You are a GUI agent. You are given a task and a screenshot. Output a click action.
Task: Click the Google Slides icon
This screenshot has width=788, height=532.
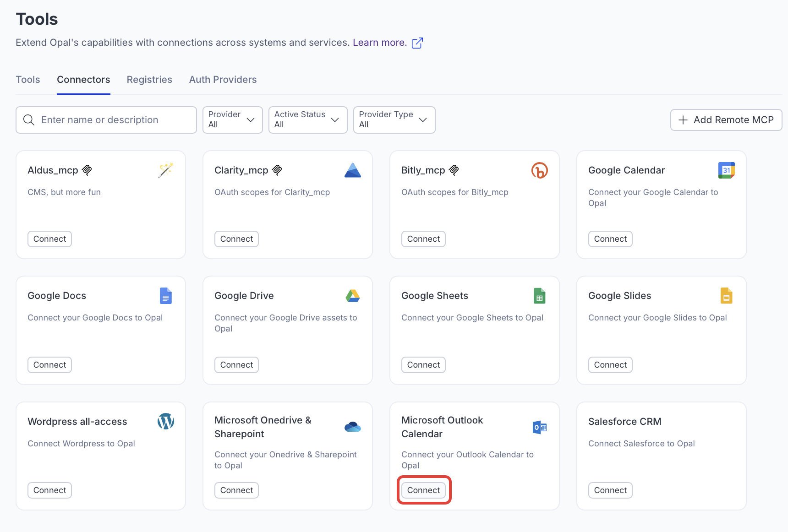pos(726,296)
